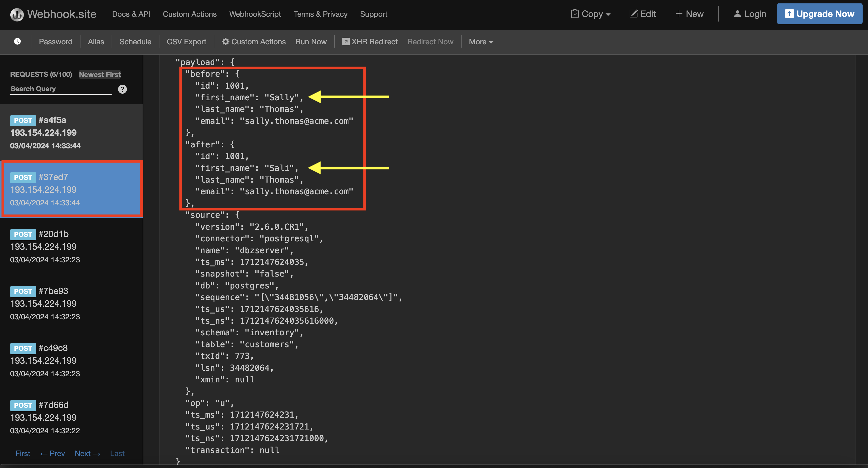Click the plus icon next to New
This screenshot has width=868, height=468.
pos(679,13)
